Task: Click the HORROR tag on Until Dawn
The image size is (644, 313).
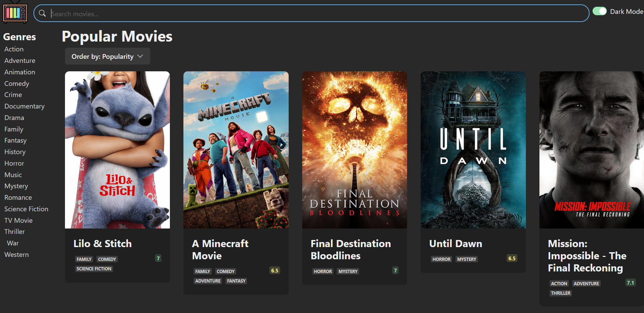Action: [441, 259]
